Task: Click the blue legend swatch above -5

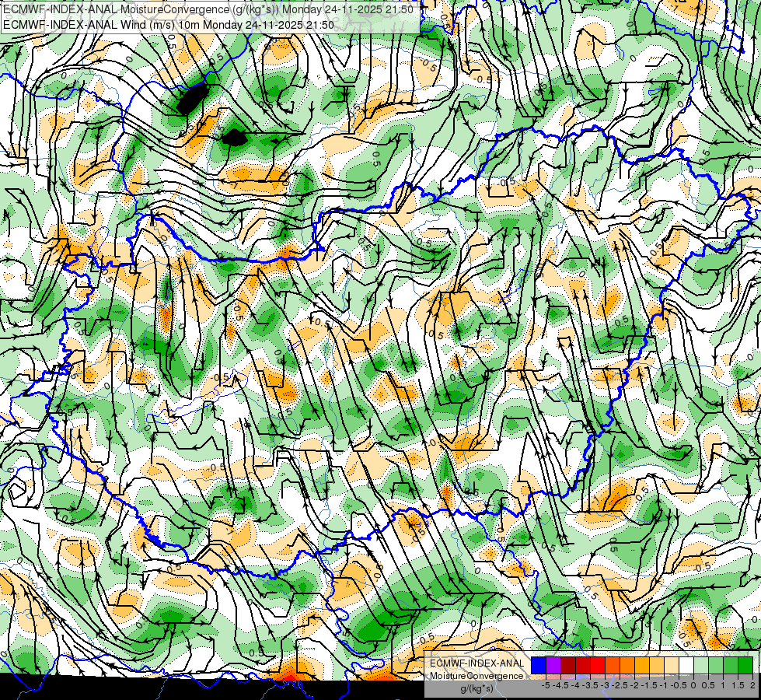Action: [x=539, y=666]
